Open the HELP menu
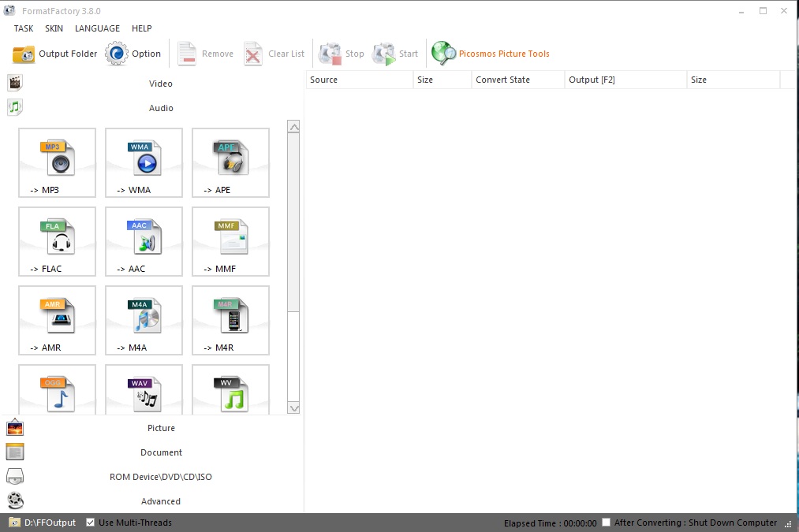The height and width of the screenshot is (532, 799). [142, 28]
